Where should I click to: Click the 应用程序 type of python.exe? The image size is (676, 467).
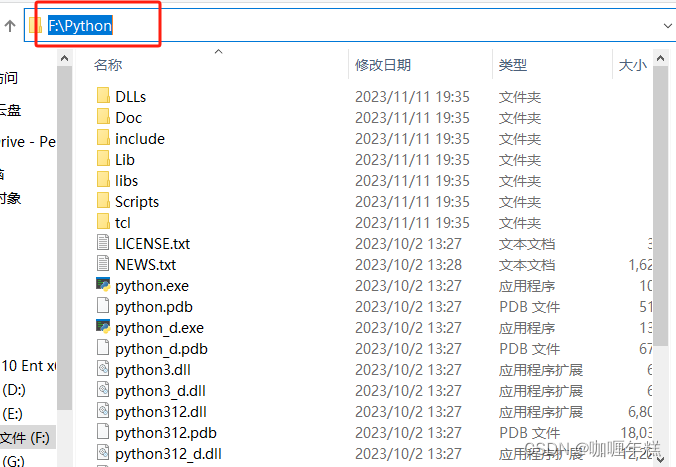pos(527,286)
